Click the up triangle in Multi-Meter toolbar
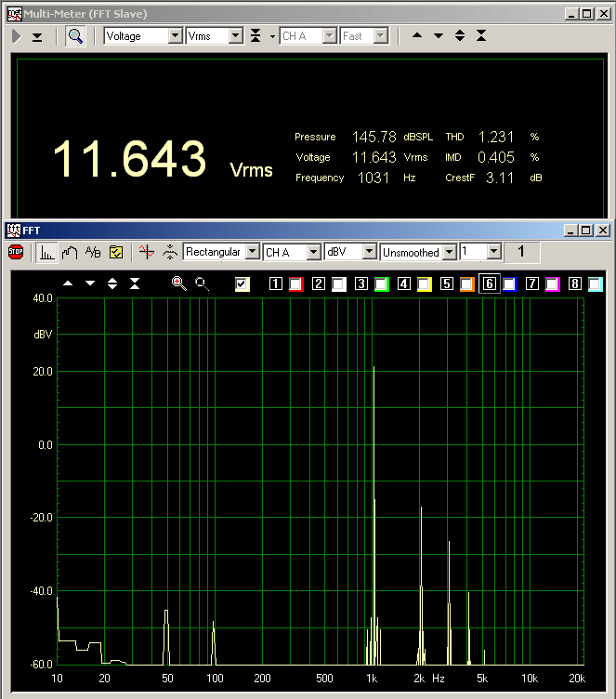616x699 pixels. (417, 35)
